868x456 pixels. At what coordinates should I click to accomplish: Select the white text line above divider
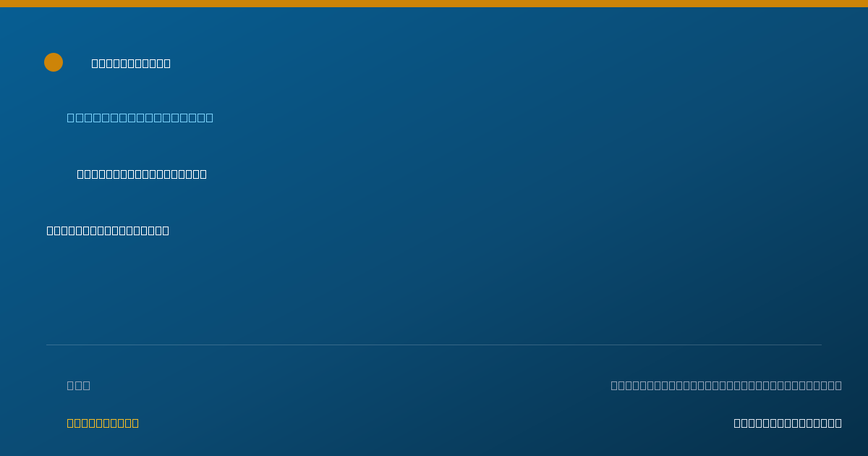pyautogui.click(x=108, y=230)
